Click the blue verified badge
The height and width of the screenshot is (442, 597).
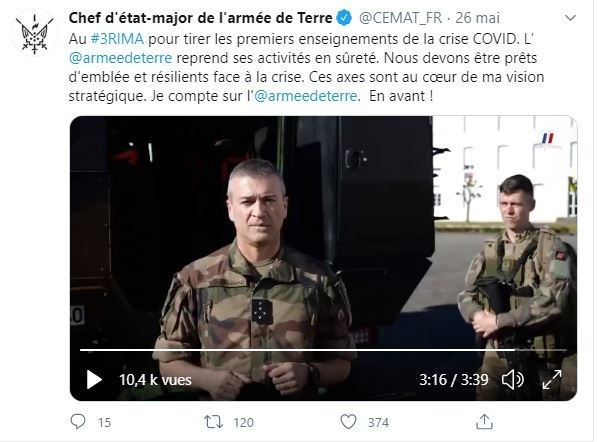click(345, 18)
